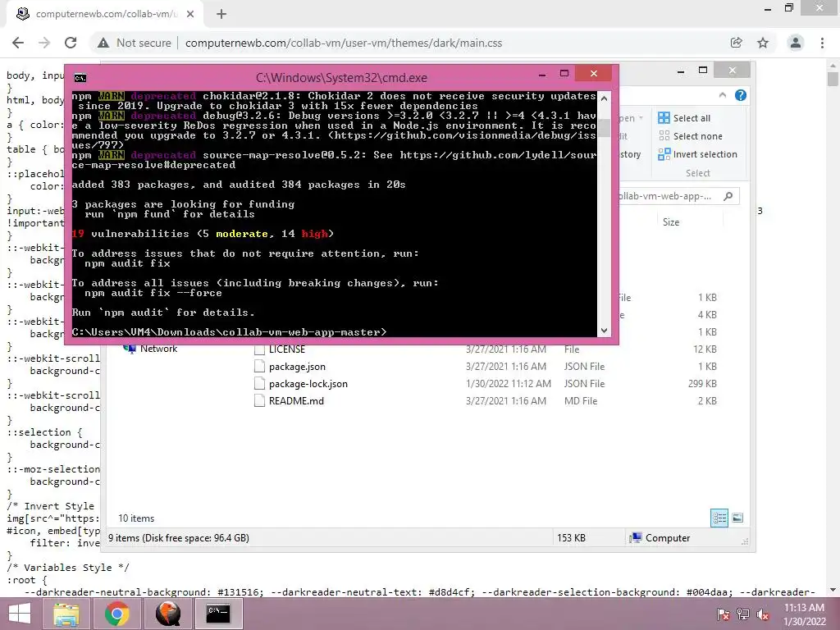Open Chrome's three-dot menu
The width and height of the screenshot is (840, 630).
822,43
